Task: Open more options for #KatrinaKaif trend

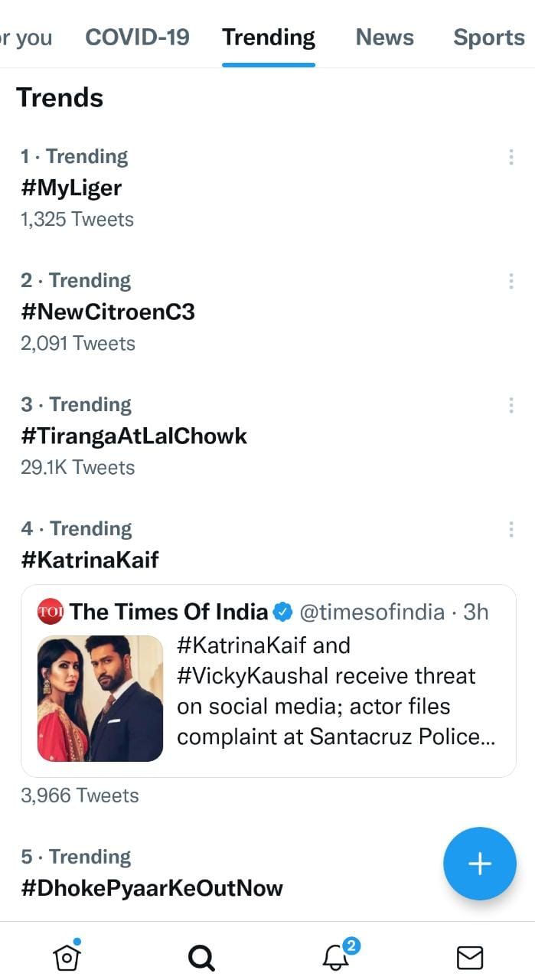Action: click(x=511, y=529)
